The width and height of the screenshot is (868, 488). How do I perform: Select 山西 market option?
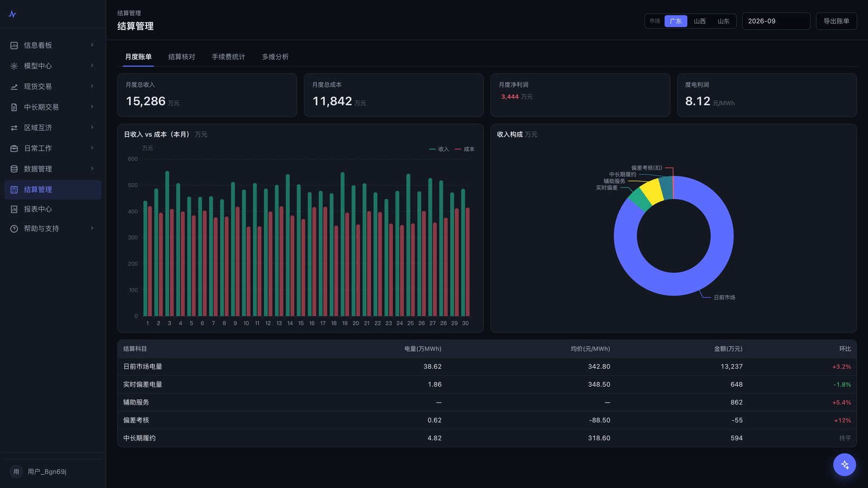tap(700, 21)
